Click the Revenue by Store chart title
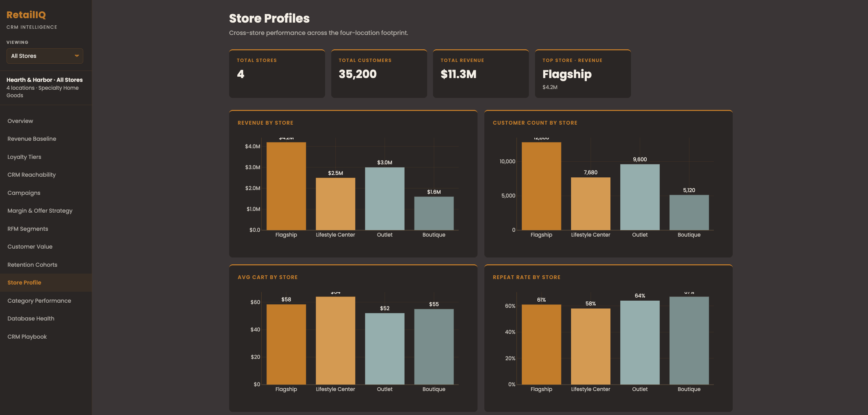This screenshot has height=415, width=868. tap(265, 123)
